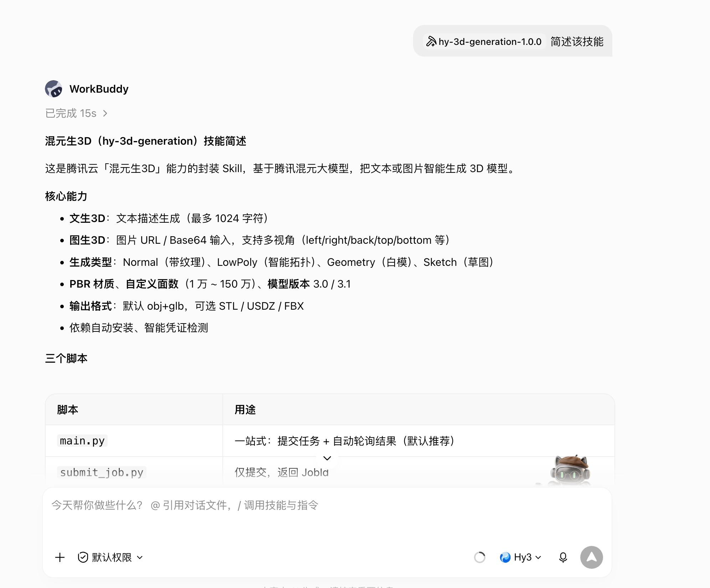Click the 仅提交，返回 JobId cell
Viewport: 710px width, 588px height.
(x=419, y=472)
